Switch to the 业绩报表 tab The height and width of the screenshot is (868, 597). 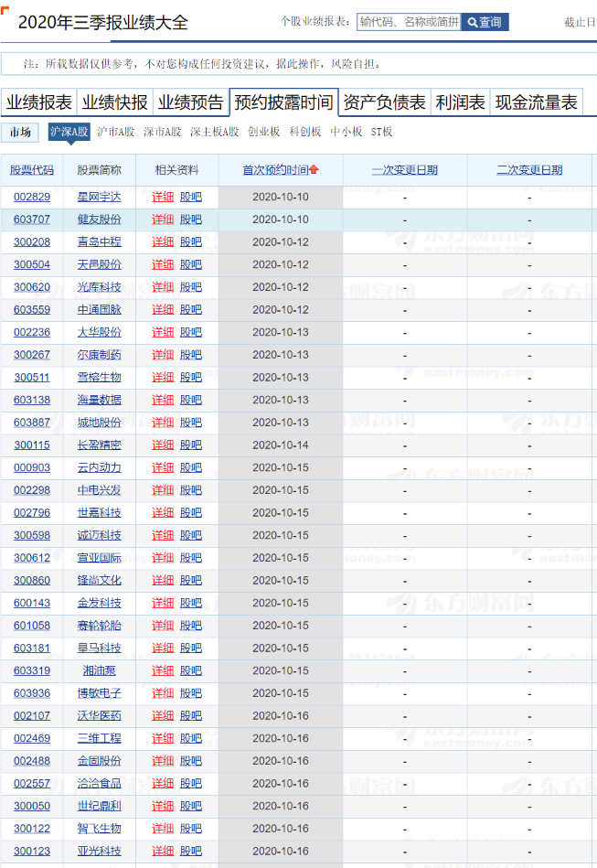[x=38, y=102]
